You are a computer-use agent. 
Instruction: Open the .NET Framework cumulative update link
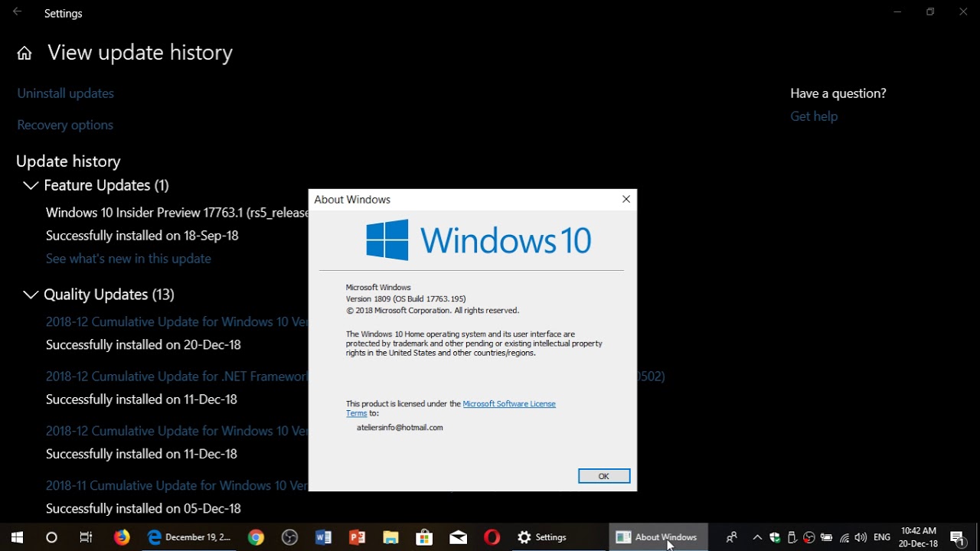click(x=177, y=377)
